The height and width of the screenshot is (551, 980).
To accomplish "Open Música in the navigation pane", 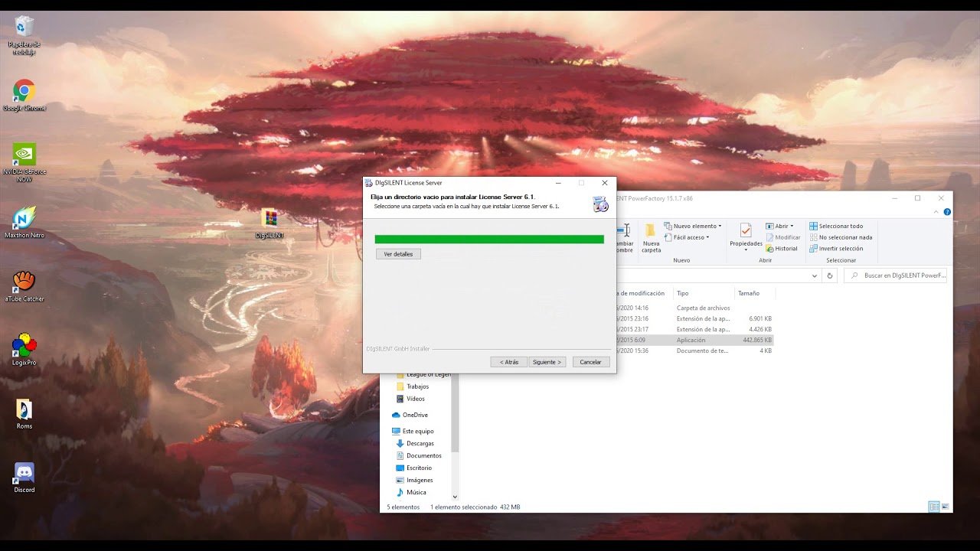I will point(411,492).
